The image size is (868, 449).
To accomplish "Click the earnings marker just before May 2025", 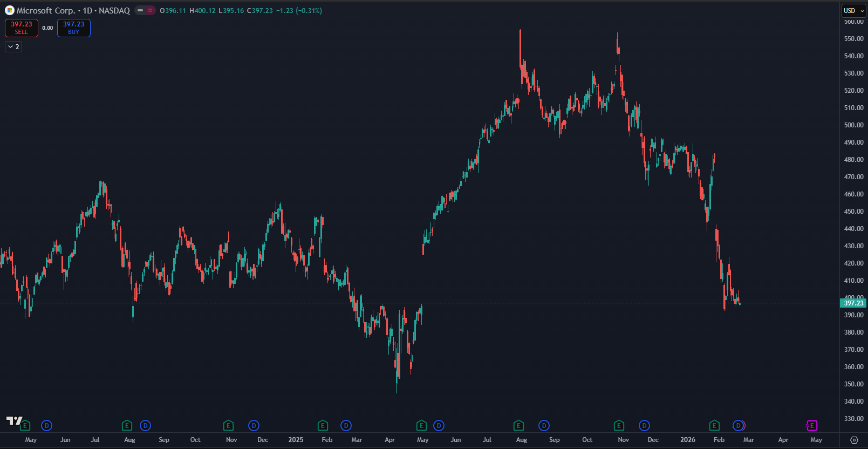I will 421,426.
